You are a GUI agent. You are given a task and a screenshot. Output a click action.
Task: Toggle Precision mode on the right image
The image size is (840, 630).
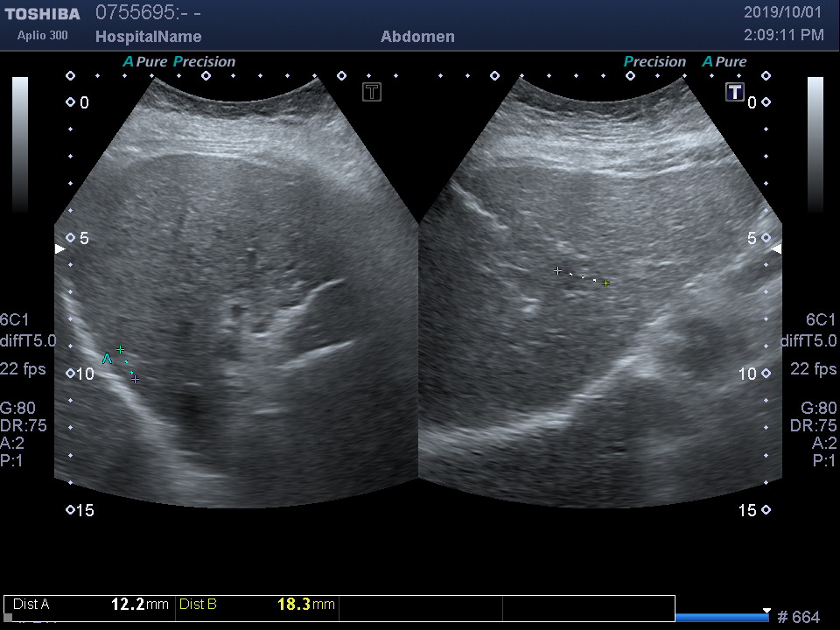[x=654, y=62]
